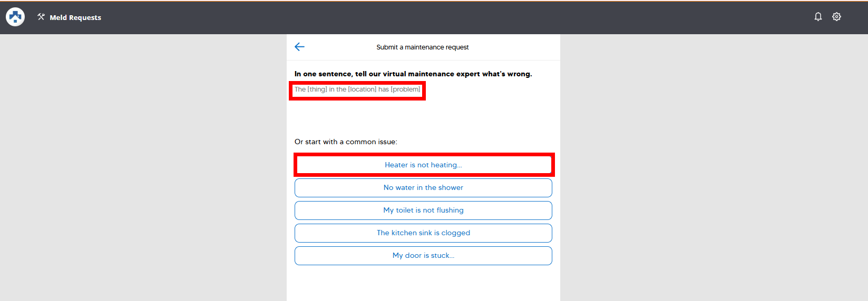This screenshot has width=868, height=301.
Task: Choose 'No water in the shower'
Action: tap(423, 188)
